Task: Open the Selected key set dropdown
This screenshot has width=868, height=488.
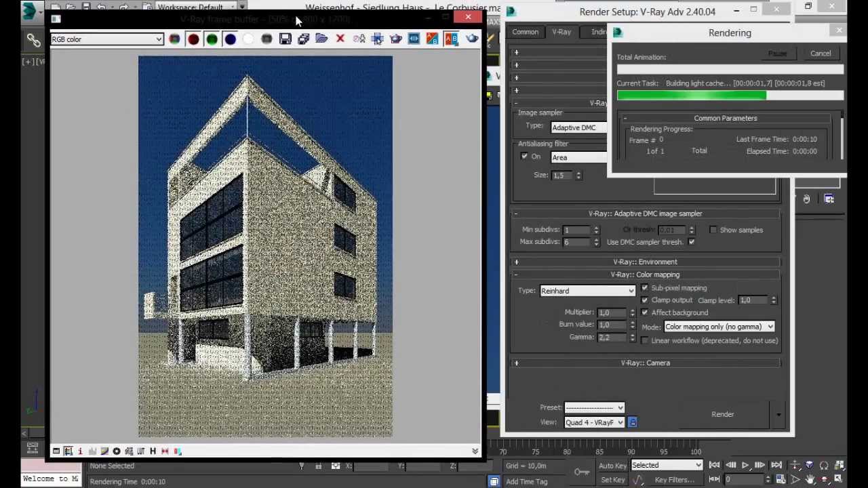Action: (x=667, y=466)
